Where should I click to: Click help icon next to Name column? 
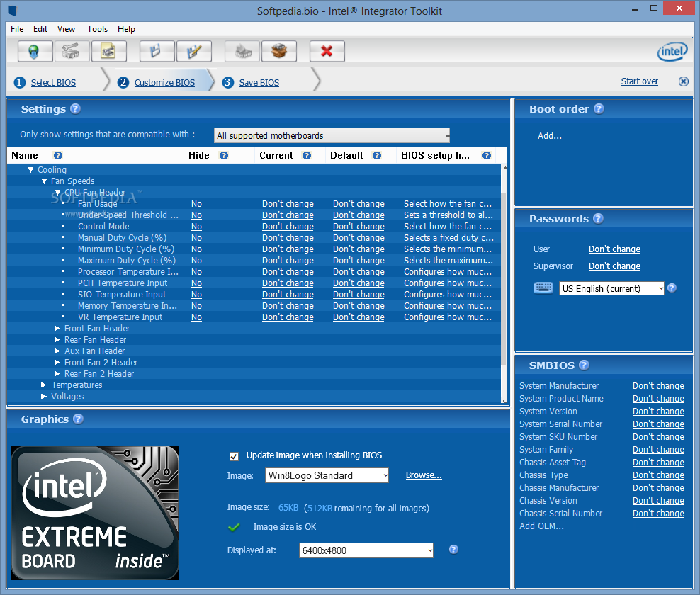pyautogui.click(x=57, y=155)
